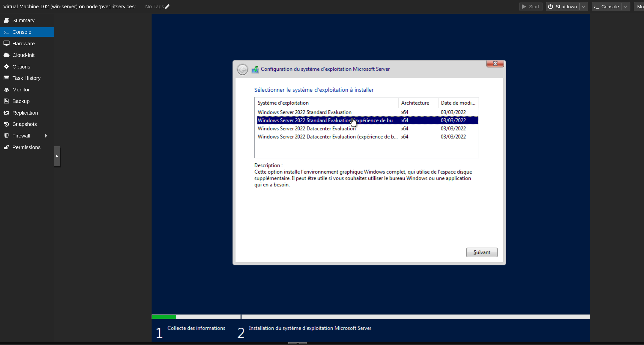
Task: Click the Options gear icon
Action: (7, 66)
